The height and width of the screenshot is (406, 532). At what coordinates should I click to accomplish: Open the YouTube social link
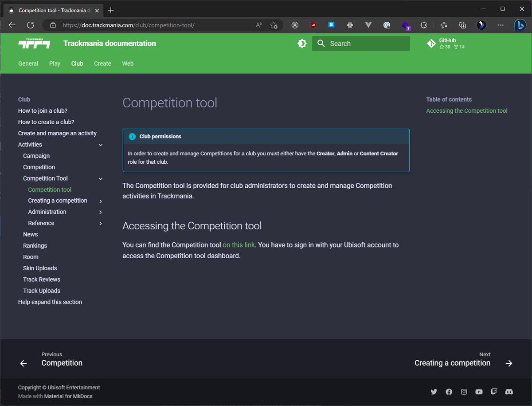[479, 392]
